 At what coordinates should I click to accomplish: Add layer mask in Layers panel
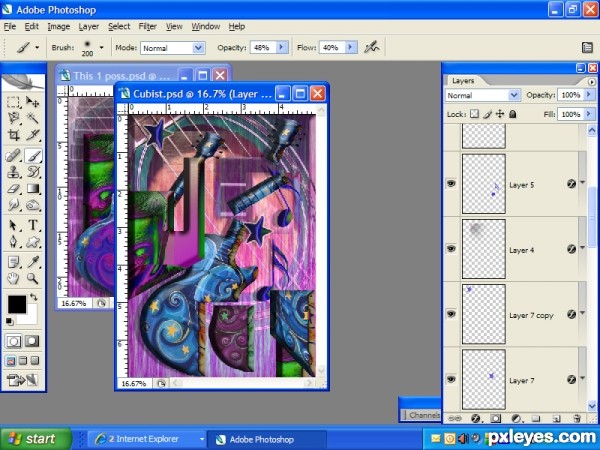(496, 419)
